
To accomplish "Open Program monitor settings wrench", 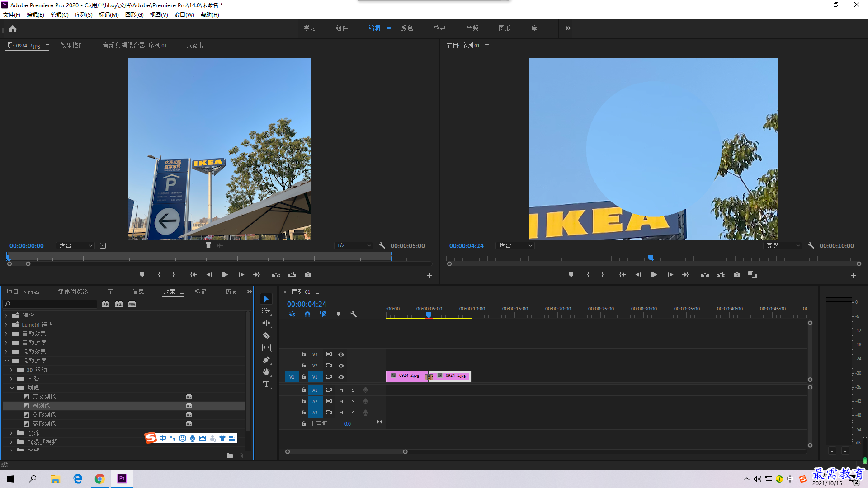I will point(811,246).
